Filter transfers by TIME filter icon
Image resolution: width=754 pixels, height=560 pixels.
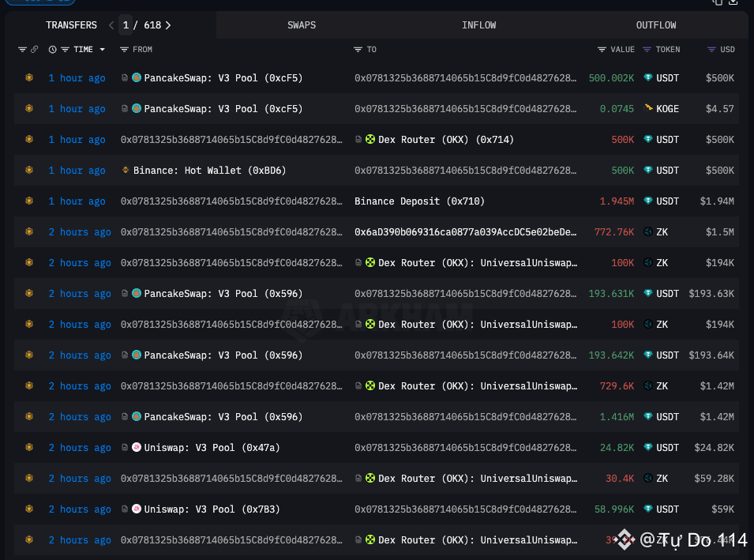pyautogui.click(x=65, y=50)
